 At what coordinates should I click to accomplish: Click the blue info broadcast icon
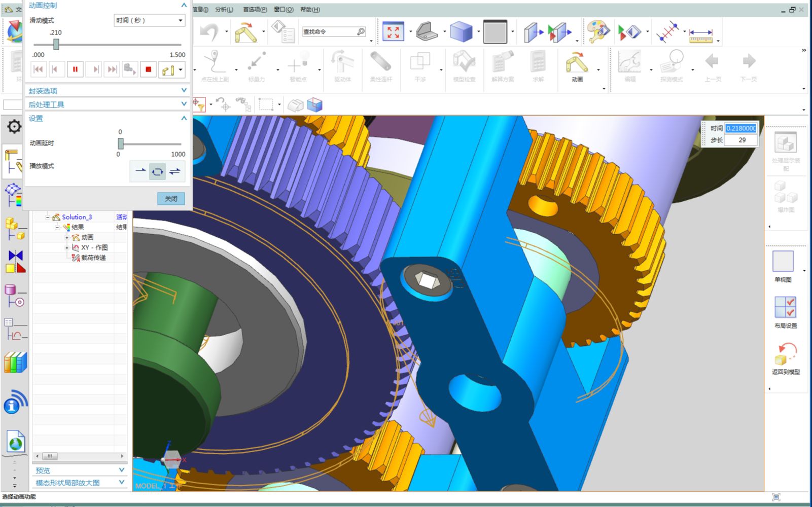[15, 402]
